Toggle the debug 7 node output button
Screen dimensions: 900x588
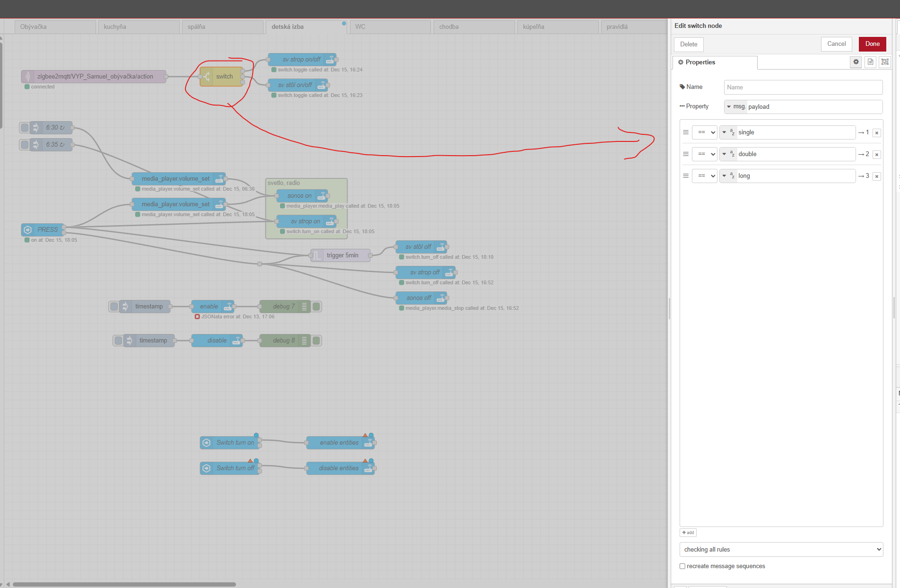point(316,307)
